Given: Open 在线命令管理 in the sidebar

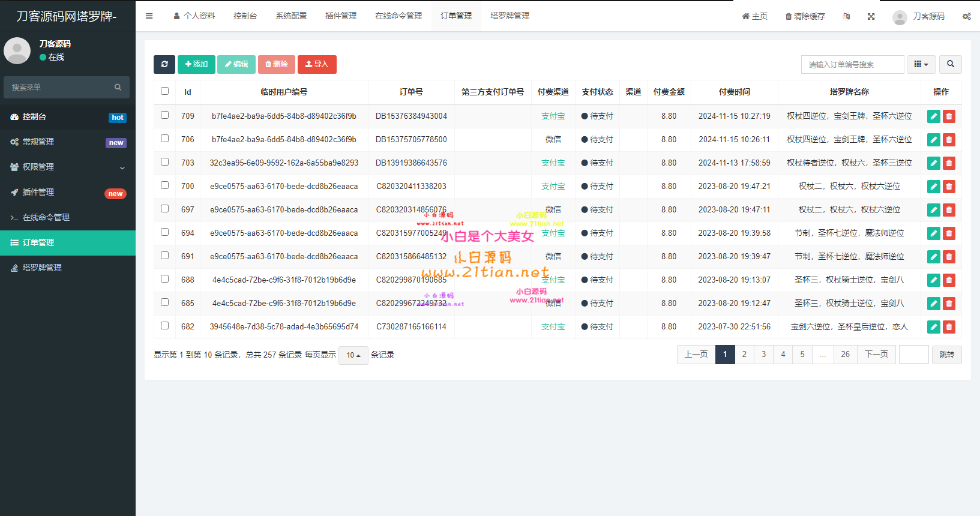Looking at the screenshot, I should (68, 217).
